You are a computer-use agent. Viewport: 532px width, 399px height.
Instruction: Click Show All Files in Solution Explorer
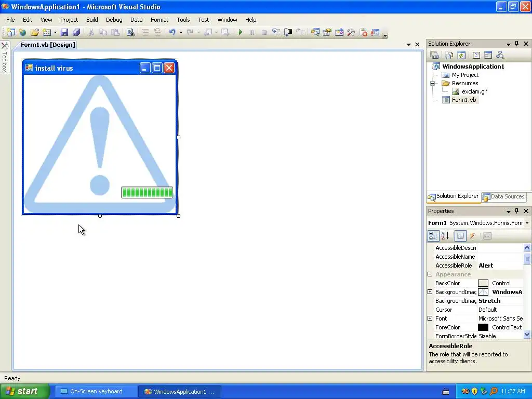tap(449, 55)
